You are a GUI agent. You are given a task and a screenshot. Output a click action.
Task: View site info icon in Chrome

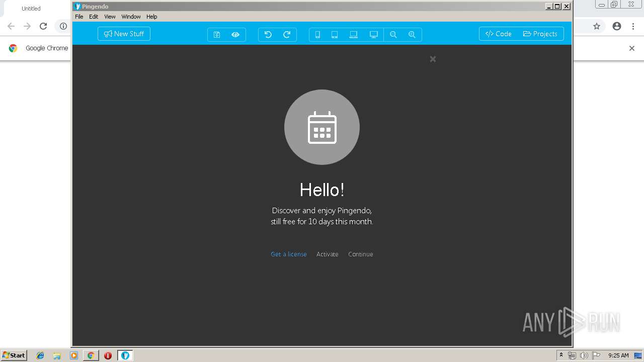tap(63, 26)
